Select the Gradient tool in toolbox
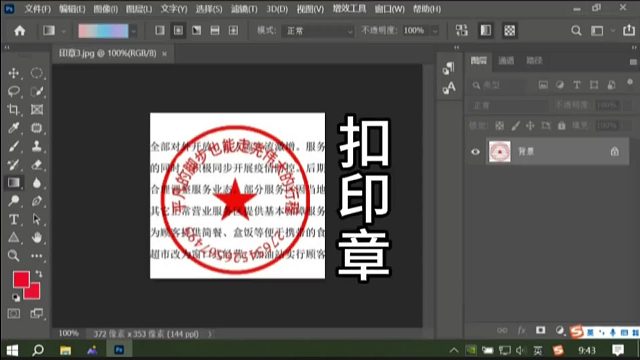This screenshot has width=640, height=360. (x=13, y=182)
